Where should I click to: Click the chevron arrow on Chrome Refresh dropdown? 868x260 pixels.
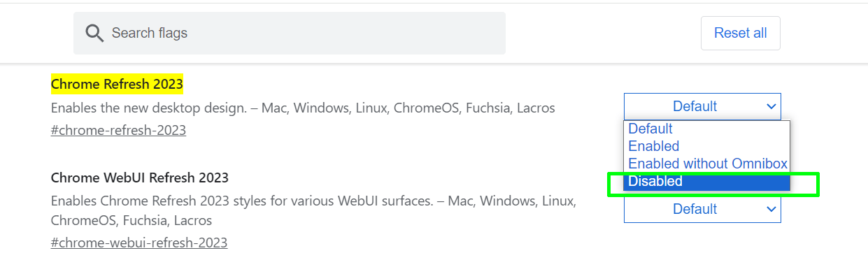click(x=771, y=106)
